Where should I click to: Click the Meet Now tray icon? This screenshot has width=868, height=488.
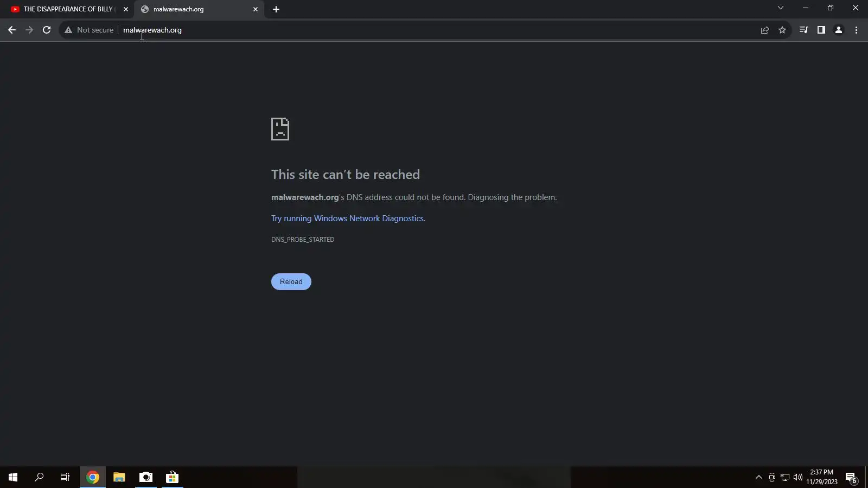772,477
